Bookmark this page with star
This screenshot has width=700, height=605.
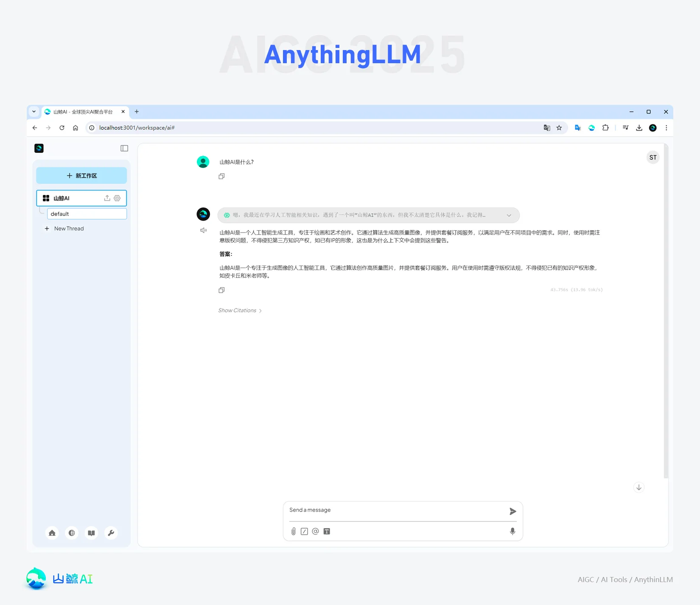coord(559,128)
